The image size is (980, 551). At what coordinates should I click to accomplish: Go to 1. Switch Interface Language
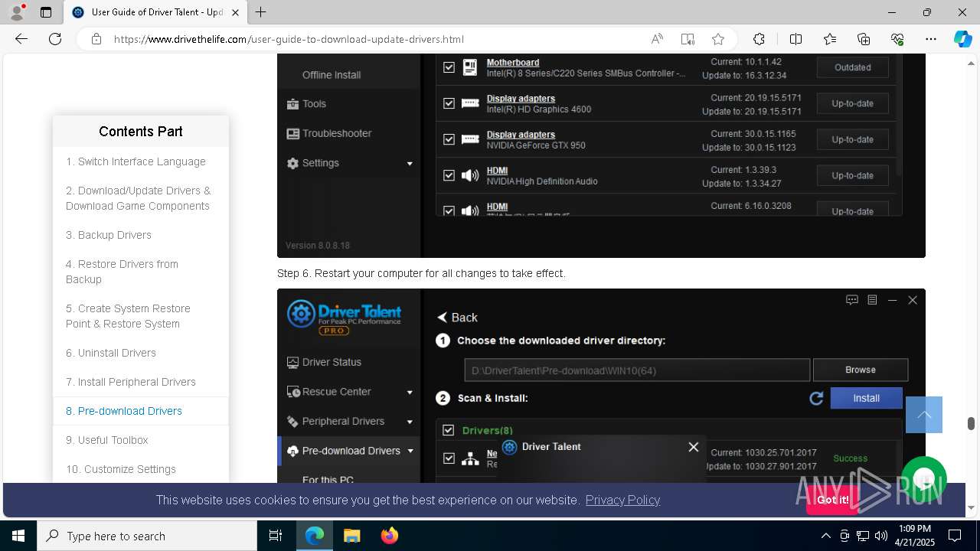click(136, 161)
